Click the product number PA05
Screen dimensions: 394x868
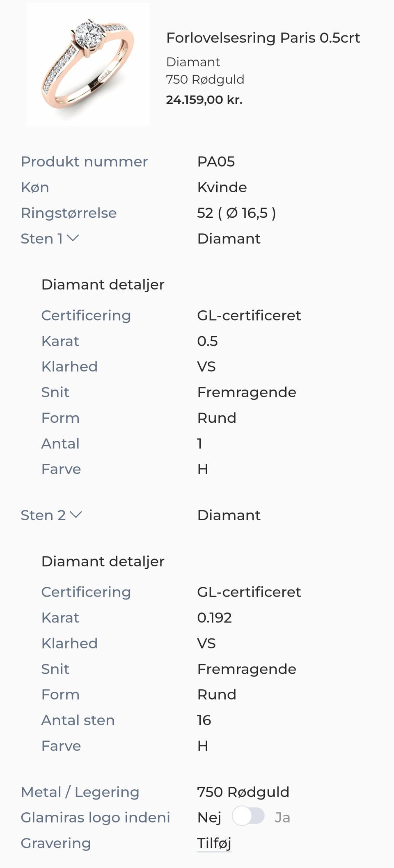pos(216,162)
